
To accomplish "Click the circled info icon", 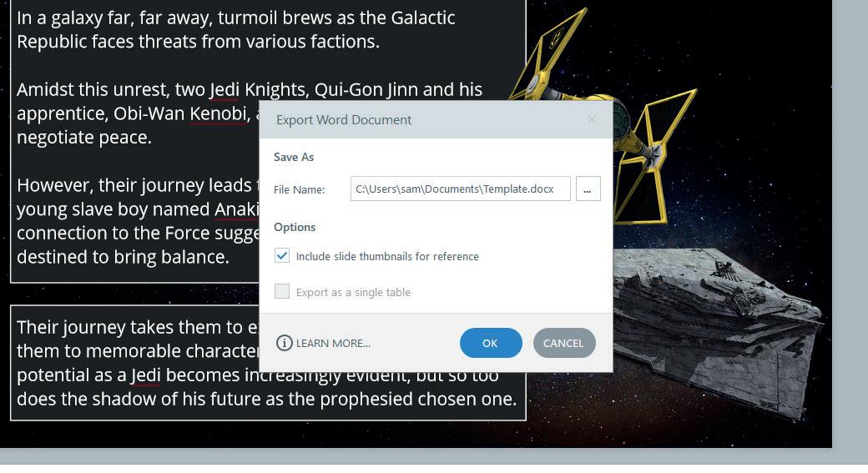I will point(284,343).
